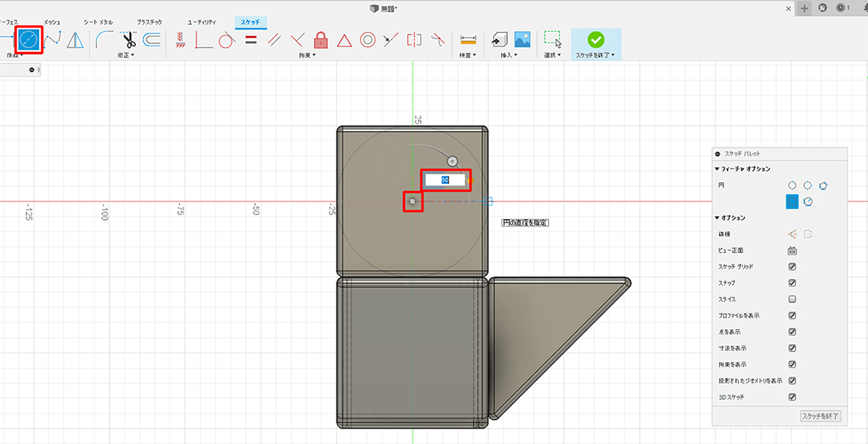Select the Fillet tool icon
868x444 pixels.
[x=105, y=40]
